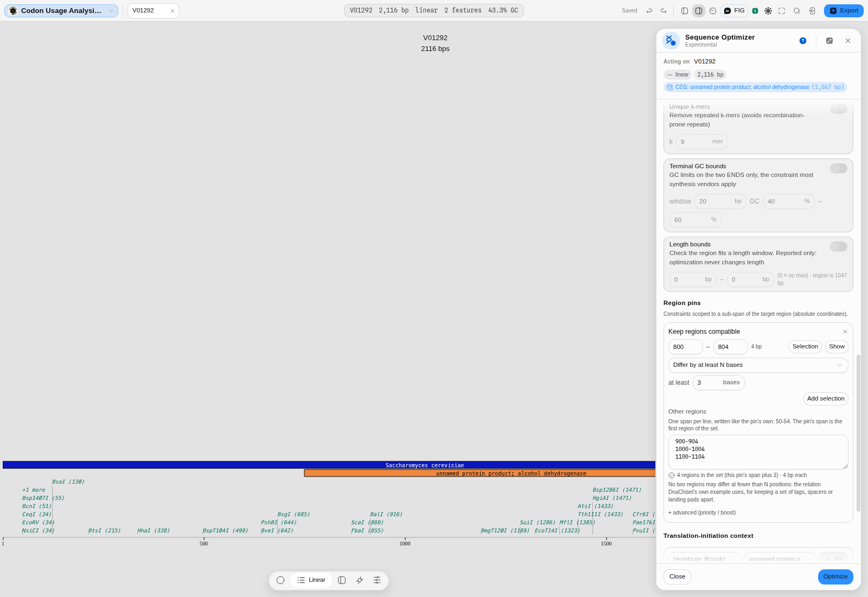Click the CDS unnamed protein product chip
Viewport: 868px width, 597px height.
755,87
